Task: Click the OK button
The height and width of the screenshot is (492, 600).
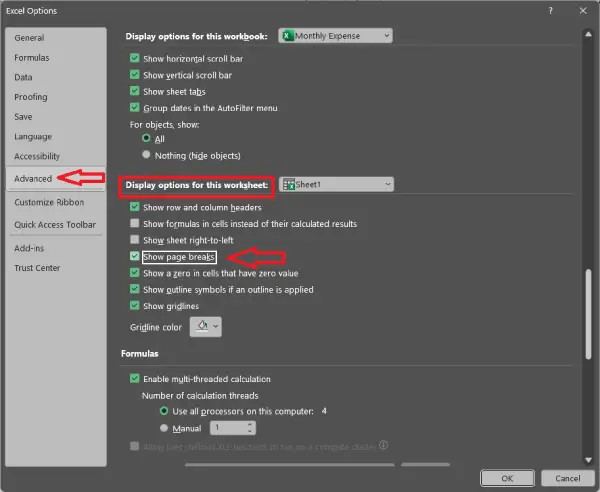Action: (507, 478)
